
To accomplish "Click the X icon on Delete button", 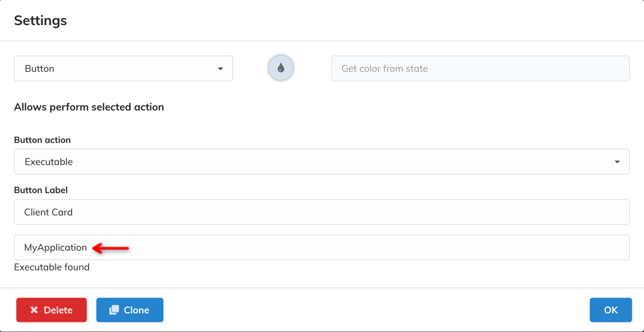I will 34,310.
